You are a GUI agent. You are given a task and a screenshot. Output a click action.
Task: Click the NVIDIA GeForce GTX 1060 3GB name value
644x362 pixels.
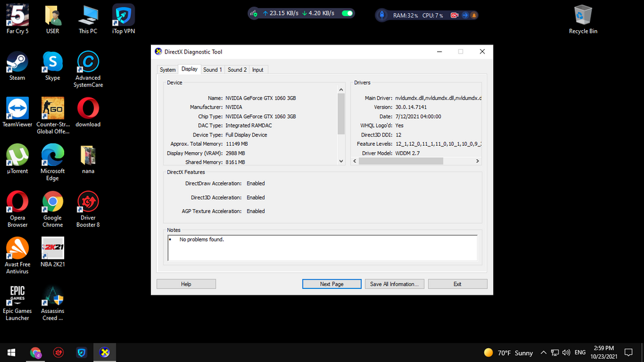[x=260, y=98]
